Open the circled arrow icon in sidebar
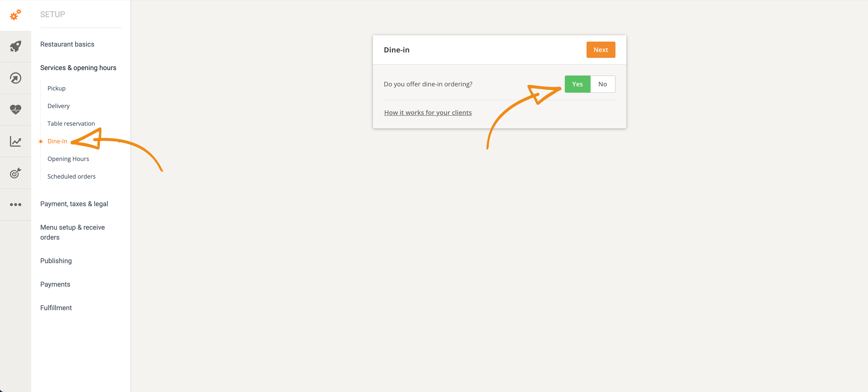868x392 pixels. pos(15,78)
